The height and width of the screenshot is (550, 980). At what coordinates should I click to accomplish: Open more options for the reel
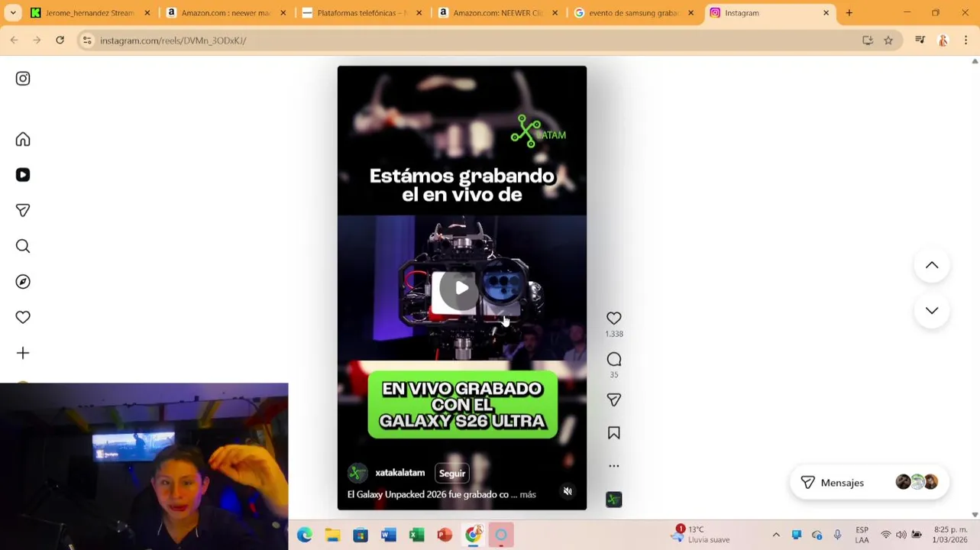pyautogui.click(x=614, y=466)
